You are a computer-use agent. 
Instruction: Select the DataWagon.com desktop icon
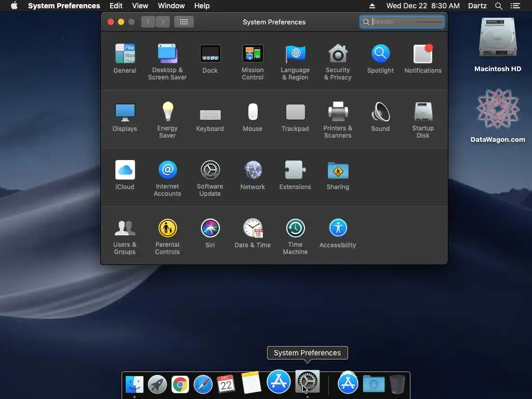pos(498,116)
